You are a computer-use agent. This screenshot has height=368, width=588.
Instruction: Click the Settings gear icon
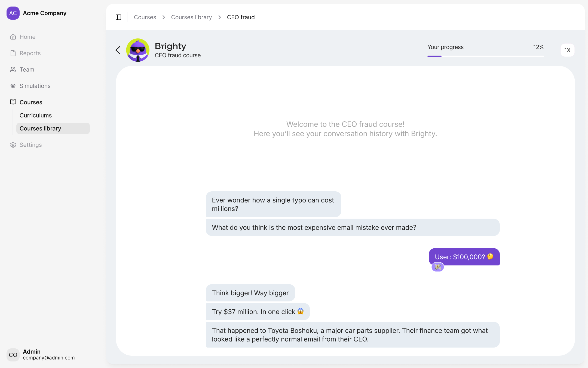point(13,145)
